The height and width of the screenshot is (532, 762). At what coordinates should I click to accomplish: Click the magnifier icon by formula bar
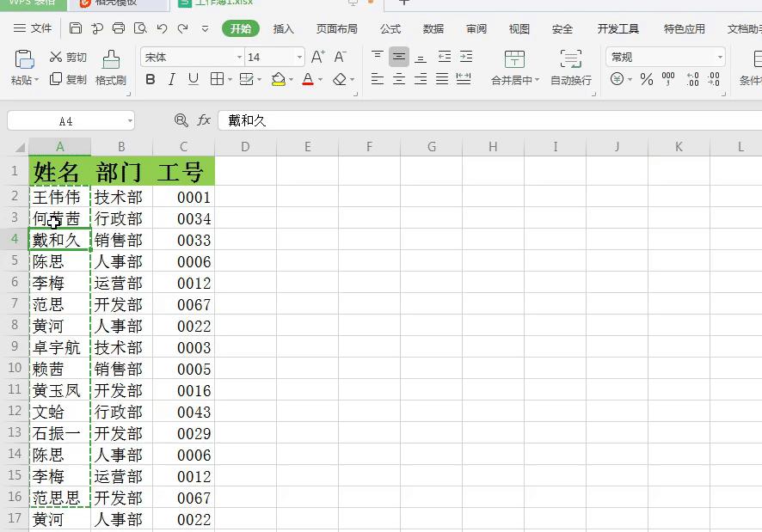click(181, 120)
